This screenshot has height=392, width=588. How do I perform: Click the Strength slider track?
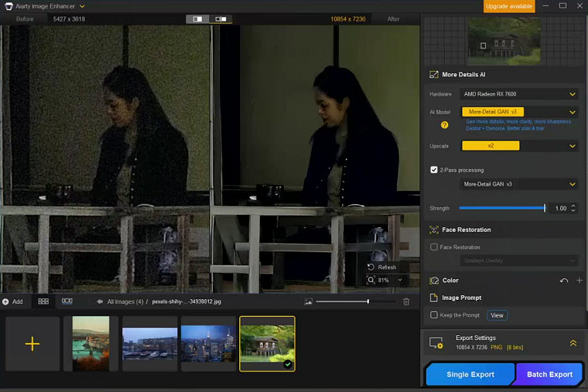(x=502, y=208)
